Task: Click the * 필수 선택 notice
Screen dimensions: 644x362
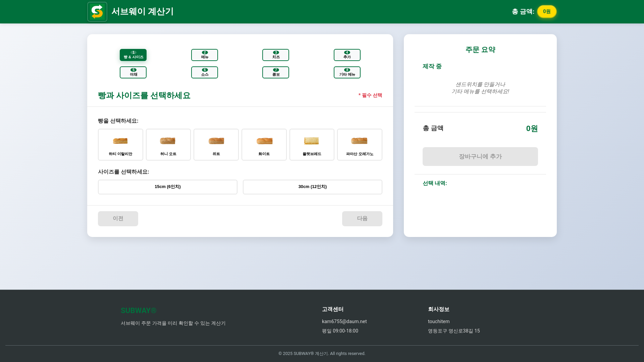Action: click(x=370, y=95)
